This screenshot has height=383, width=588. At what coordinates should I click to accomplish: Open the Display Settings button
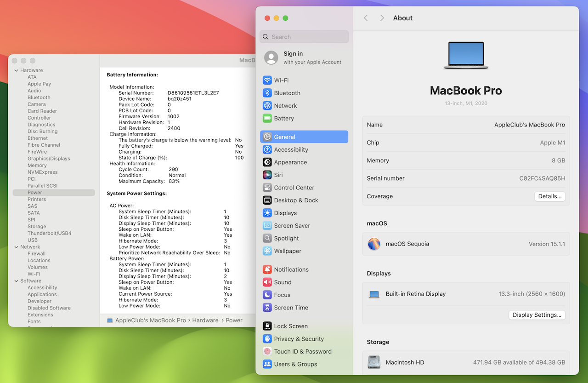[537, 315]
